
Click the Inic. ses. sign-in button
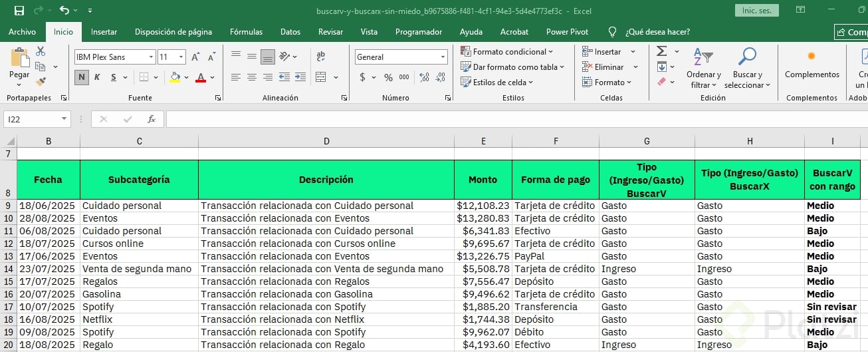point(756,11)
